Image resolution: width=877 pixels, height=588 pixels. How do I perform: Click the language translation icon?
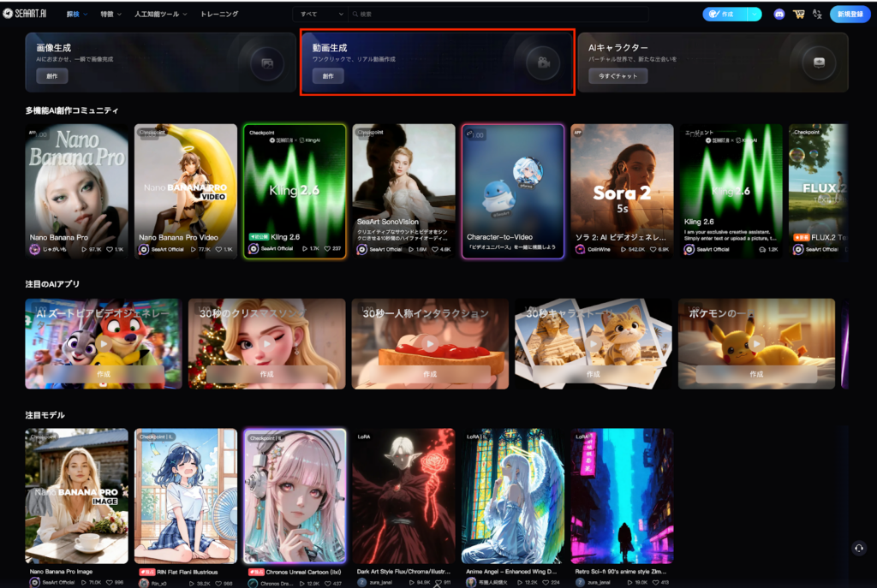(x=816, y=15)
